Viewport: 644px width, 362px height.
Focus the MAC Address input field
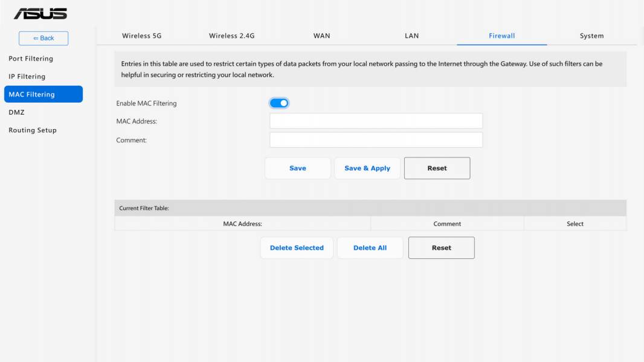pos(376,121)
